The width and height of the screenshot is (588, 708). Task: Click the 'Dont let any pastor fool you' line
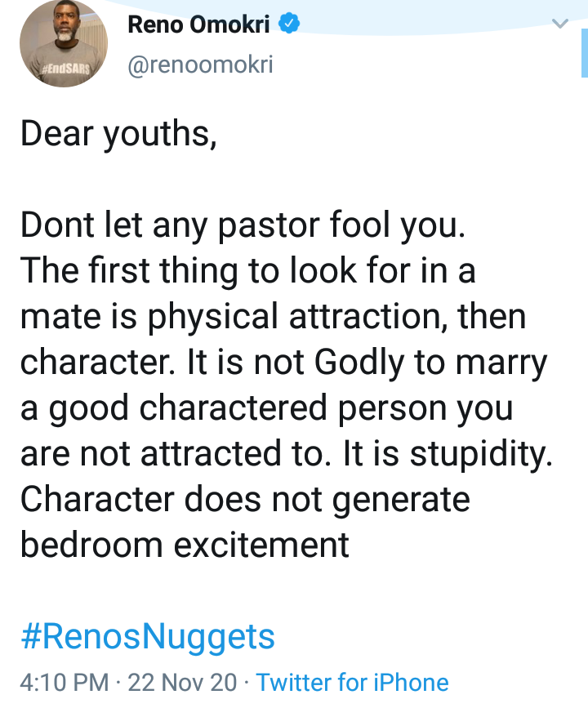243,225
